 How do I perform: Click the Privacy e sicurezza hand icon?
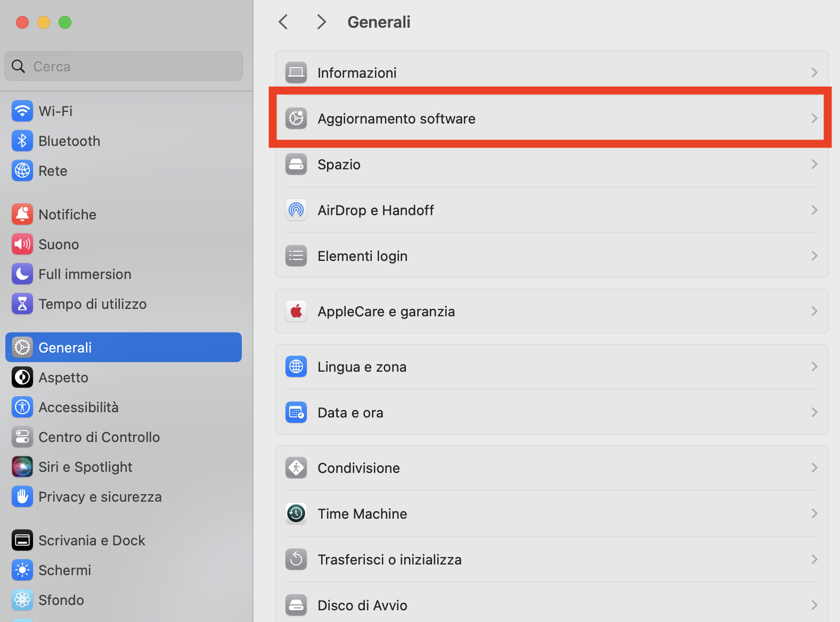pyautogui.click(x=22, y=496)
